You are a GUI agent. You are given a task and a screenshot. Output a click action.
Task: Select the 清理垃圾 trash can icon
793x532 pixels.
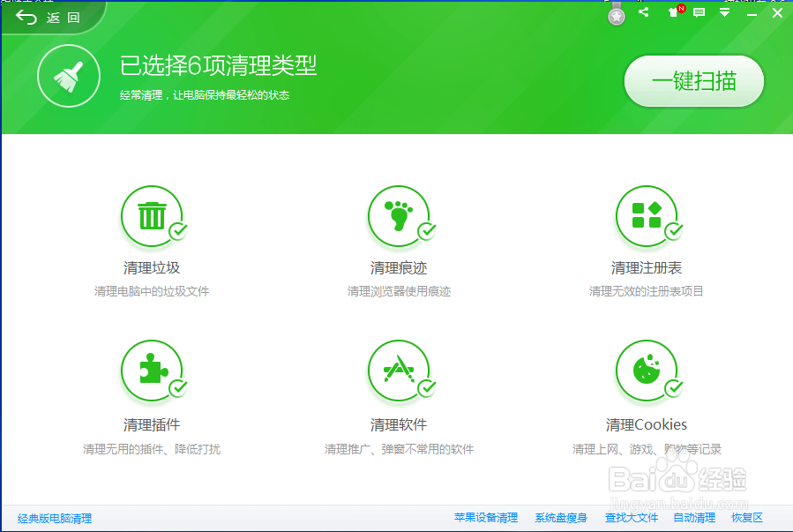pos(153,216)
